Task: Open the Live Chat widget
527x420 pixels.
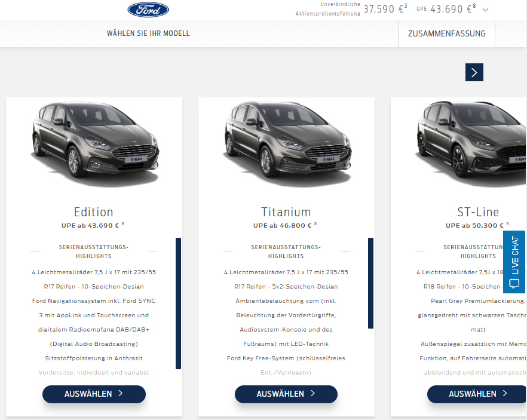Action: coord(514,262)
